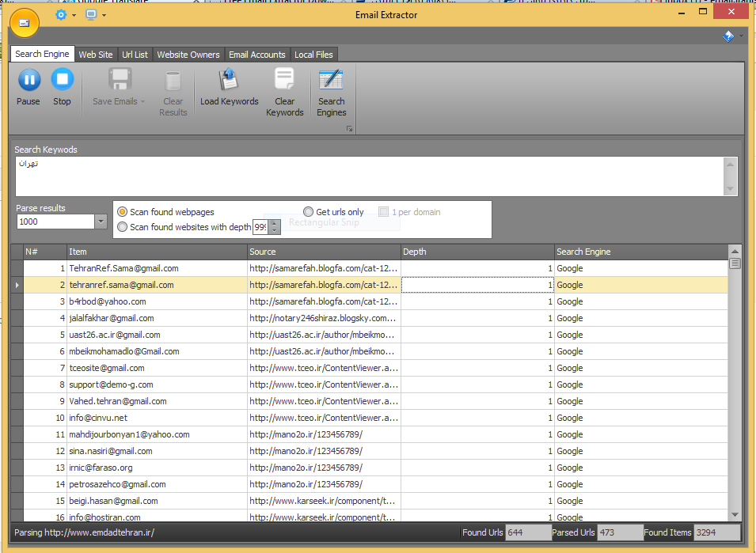Click the row 2 selector arrow
The image size is (756, 553).
tap(17, 285)
